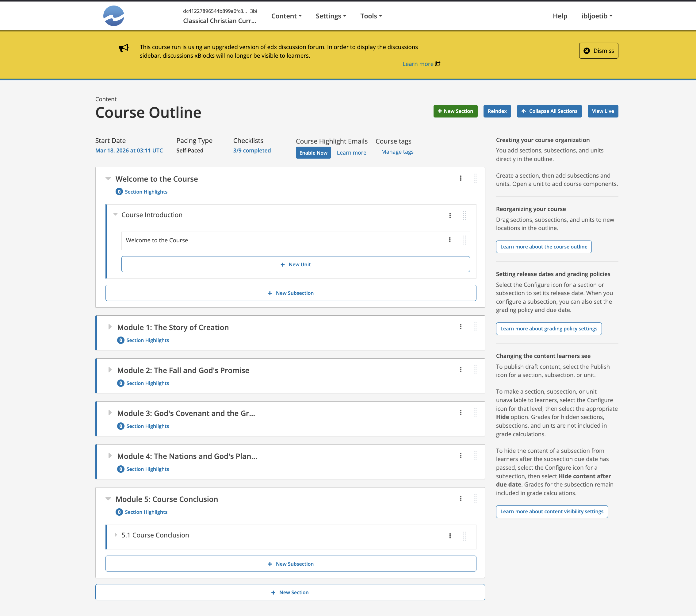Click the green New Section button at top

pyautogui.click(x=455, y=111)
